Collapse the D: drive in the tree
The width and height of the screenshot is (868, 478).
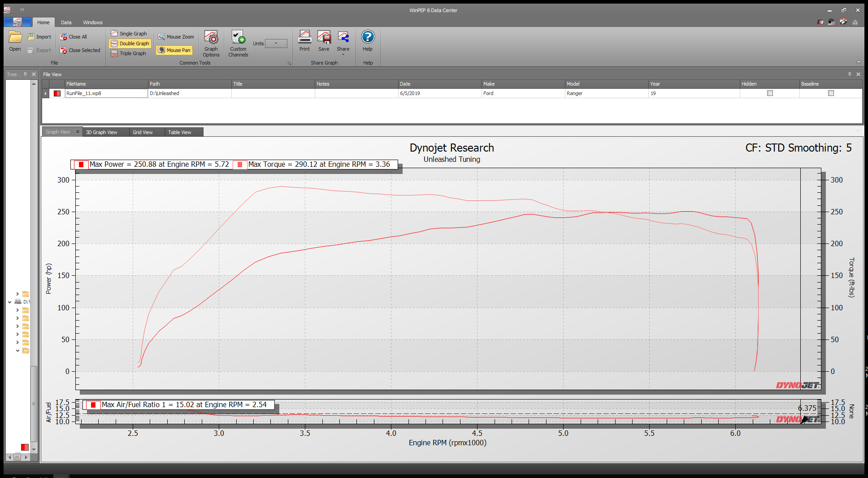click(10, 302)
